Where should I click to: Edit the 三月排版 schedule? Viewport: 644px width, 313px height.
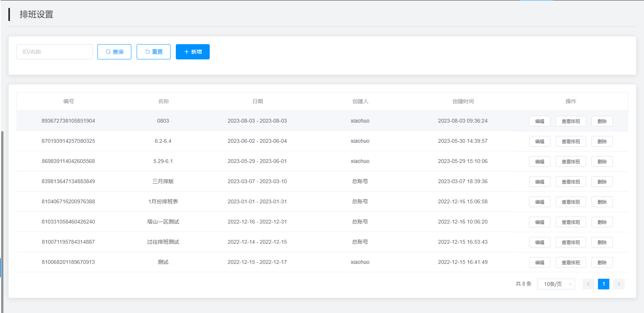pyautogui.click(x=539, y=182)
